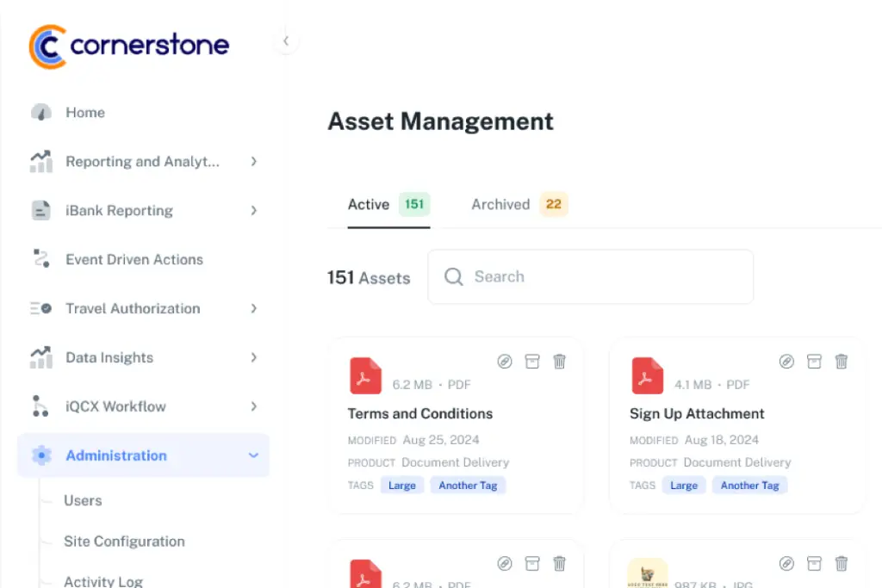Switch to the Active tab

[388, 205]
